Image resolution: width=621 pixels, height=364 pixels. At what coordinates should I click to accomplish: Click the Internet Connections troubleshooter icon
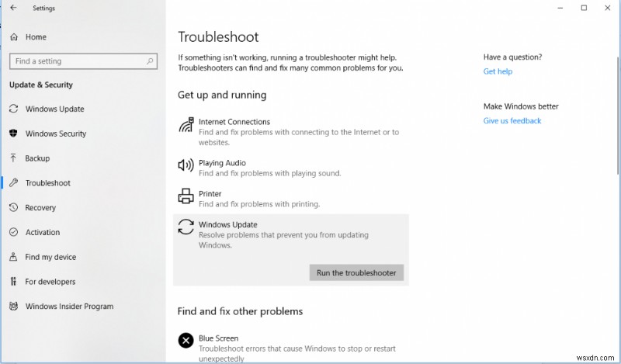[186, 125]
